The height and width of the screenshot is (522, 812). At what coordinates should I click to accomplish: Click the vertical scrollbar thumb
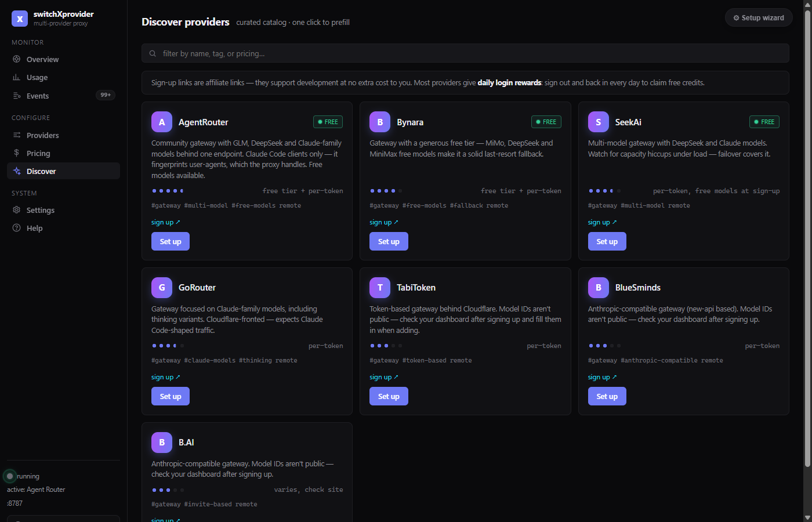point(807,238)
